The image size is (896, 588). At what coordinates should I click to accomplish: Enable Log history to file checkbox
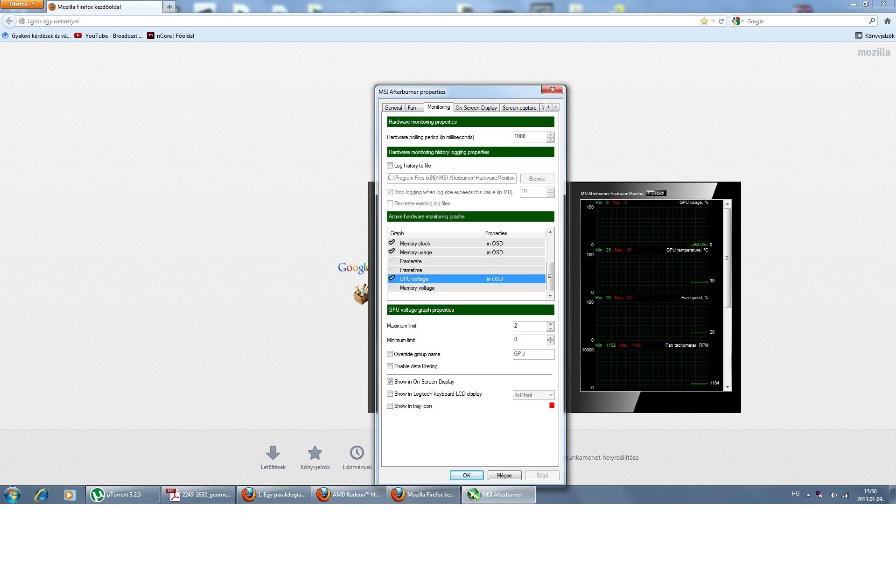(x=390, y=166)
